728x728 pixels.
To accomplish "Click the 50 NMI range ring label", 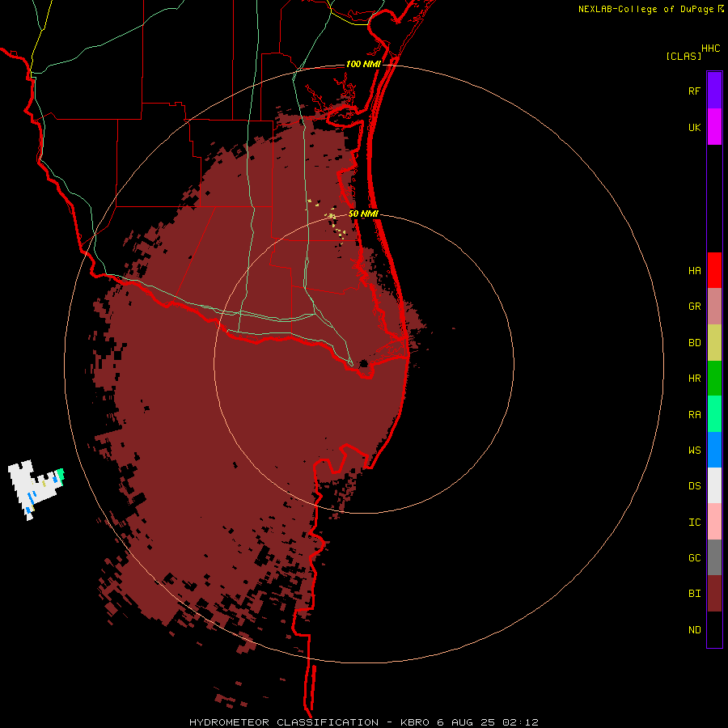I will (x=363, y=214).
